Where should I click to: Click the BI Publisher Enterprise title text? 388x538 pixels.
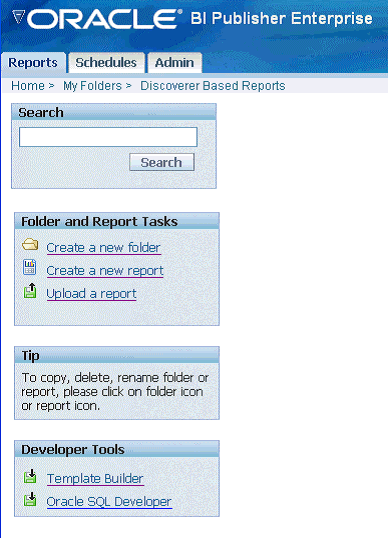281,19
